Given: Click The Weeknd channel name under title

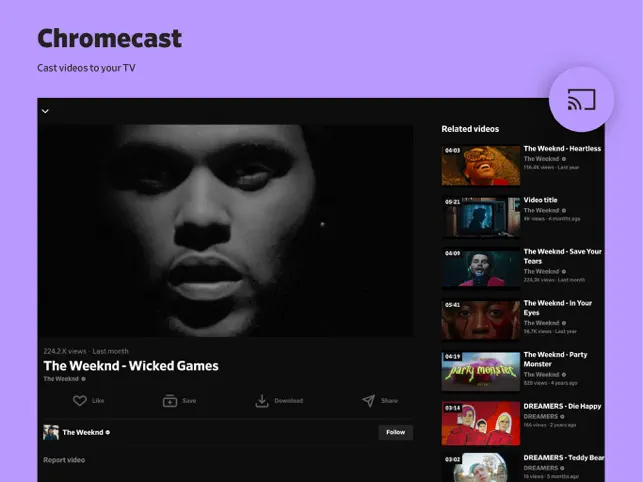Looking at the screenshot, I should coord(61,379).
